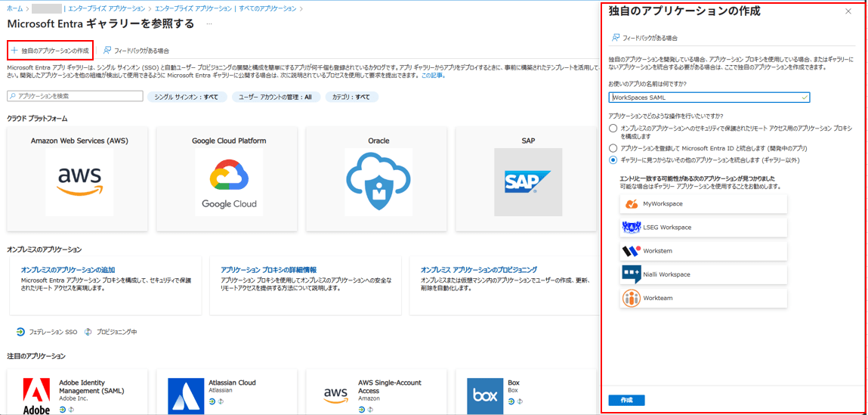Select the non-gallery application integration radio
Image resolution: width=868 pixels, height=415 pixels.
coord(613,160)
